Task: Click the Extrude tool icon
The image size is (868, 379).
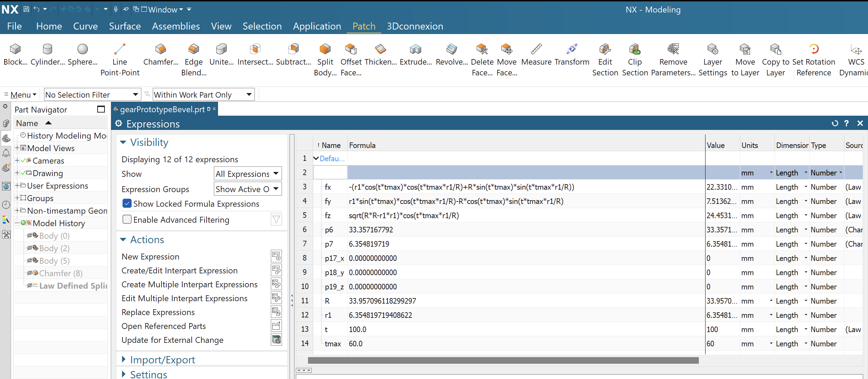Action: point(415,49)
